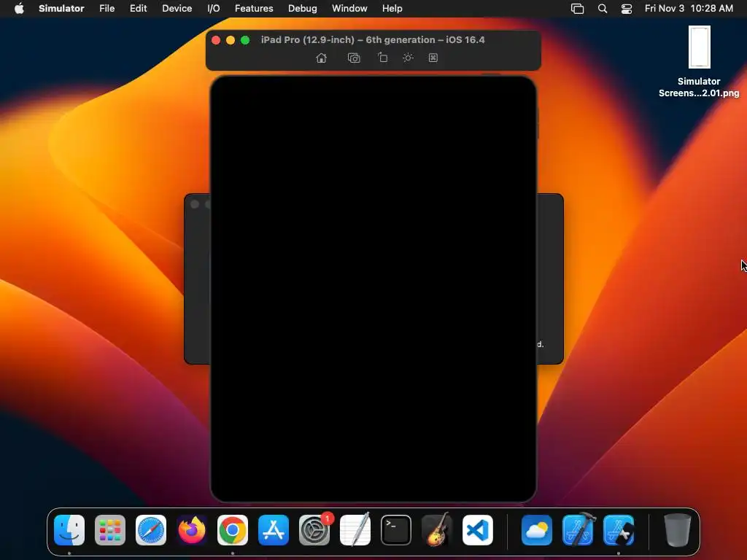
Task: Toggle appearance using the sun icon
Action: [x=408, y=58]
